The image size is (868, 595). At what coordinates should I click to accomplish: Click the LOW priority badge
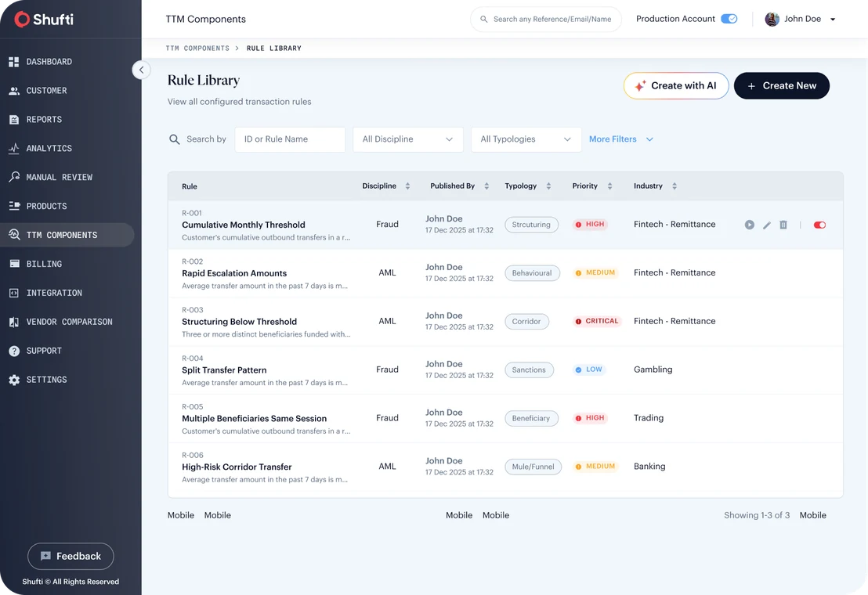coord(589,370)
